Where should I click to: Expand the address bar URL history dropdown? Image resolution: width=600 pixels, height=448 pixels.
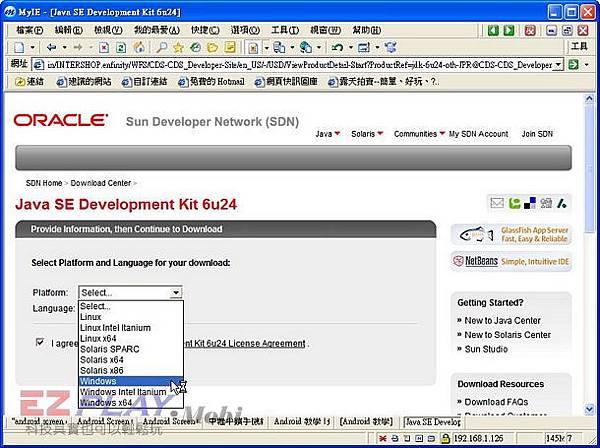[559, 64]
